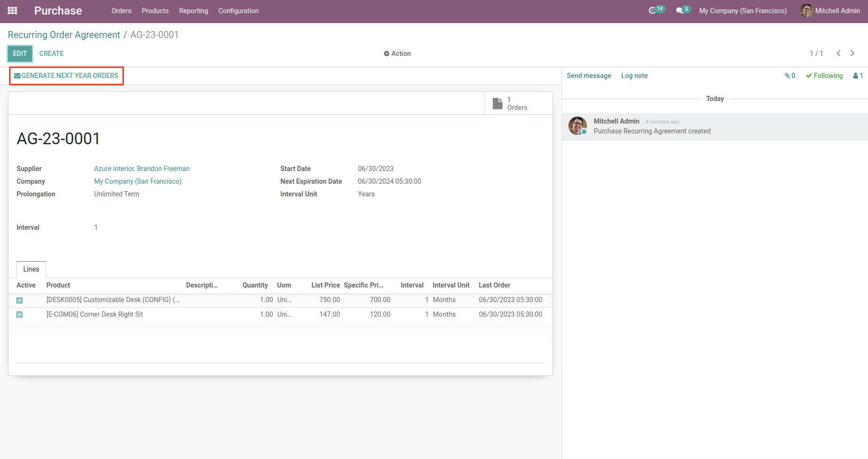Image resolution: width=868 pixels, height=459 pixels.
Task: Open the 1 Orders stat button
Action: point(518,103)
